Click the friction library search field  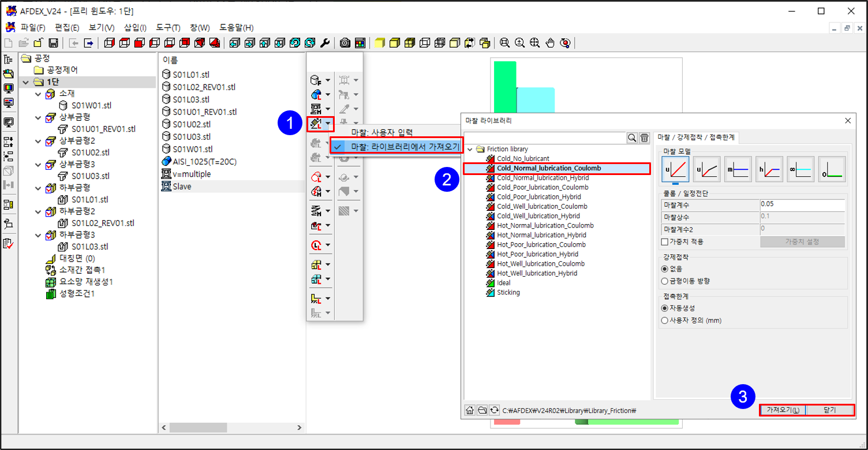(545, 137)
